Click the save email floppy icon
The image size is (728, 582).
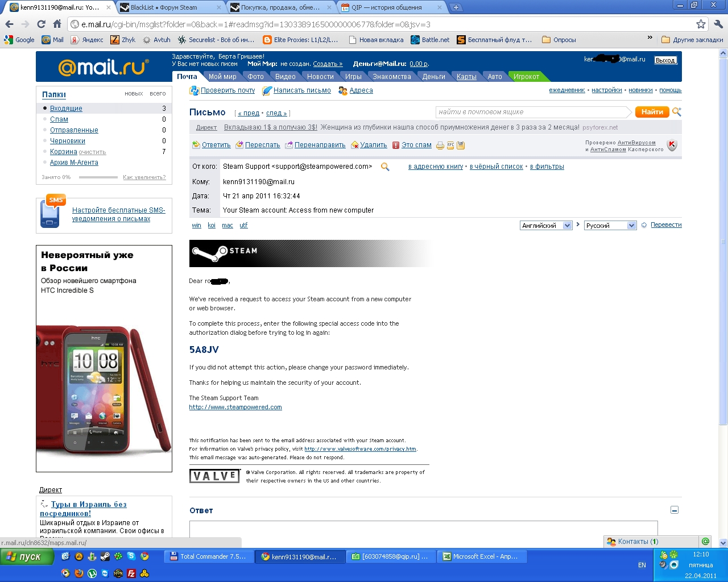pos(461,145)
